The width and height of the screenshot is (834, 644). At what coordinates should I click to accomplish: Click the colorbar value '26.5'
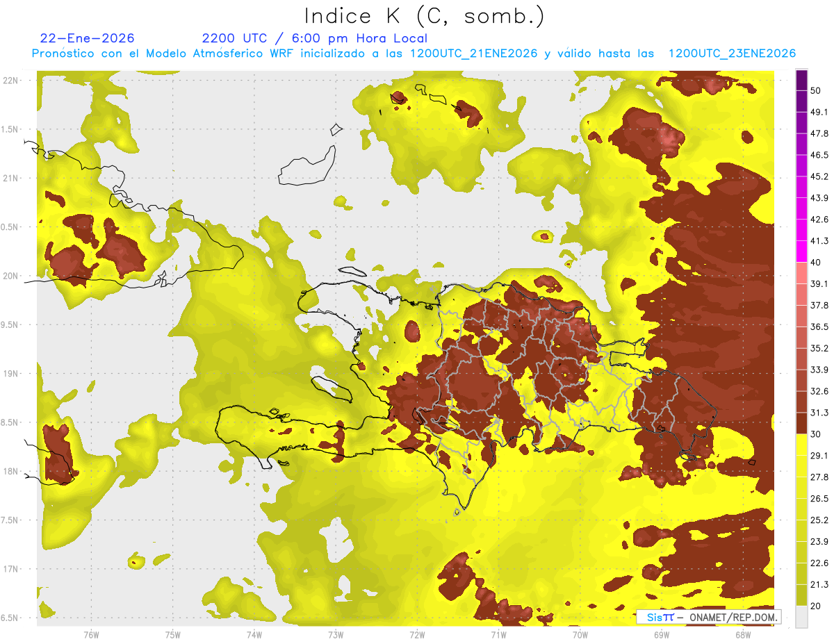(819, 498)
